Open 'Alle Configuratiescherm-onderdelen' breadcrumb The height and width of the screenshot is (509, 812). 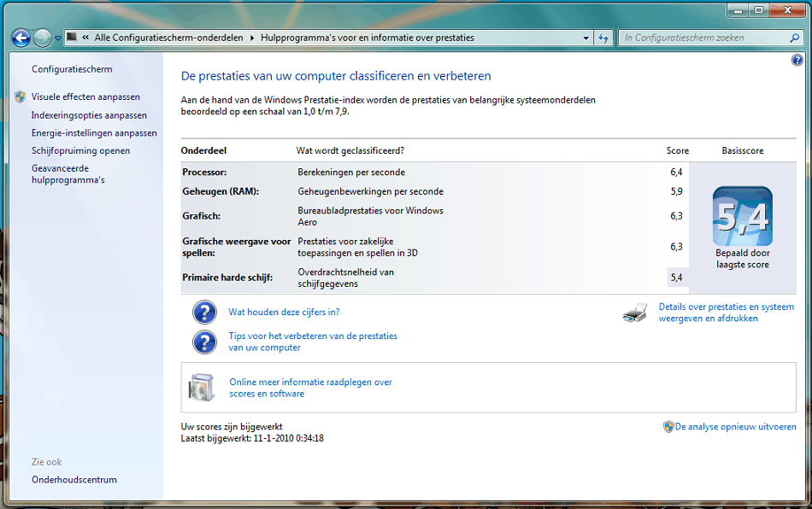click(168, 38)
